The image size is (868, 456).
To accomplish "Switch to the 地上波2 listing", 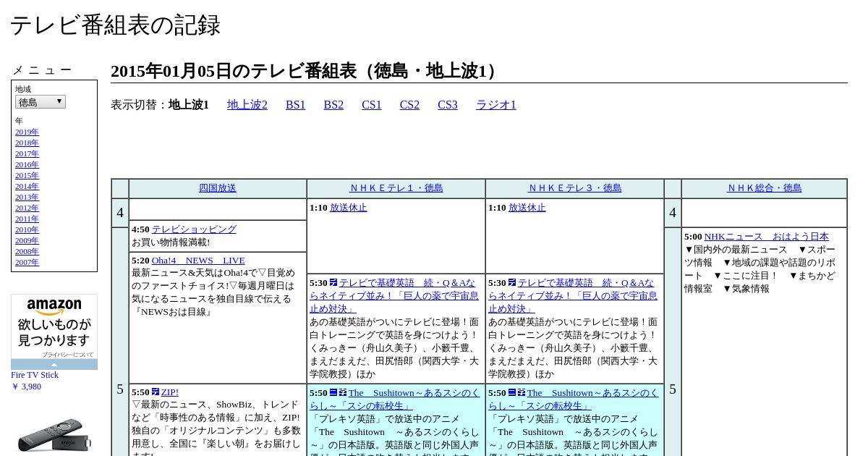I will (247, 105).
